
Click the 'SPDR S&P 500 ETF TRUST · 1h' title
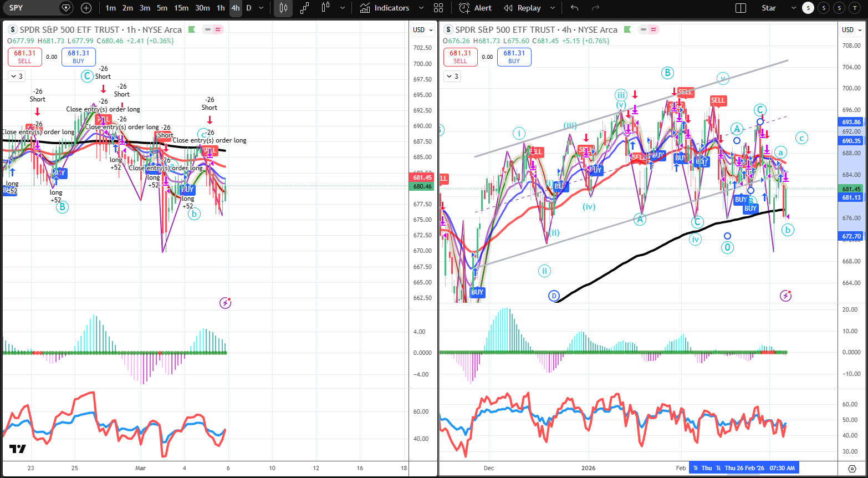(101, 29)
